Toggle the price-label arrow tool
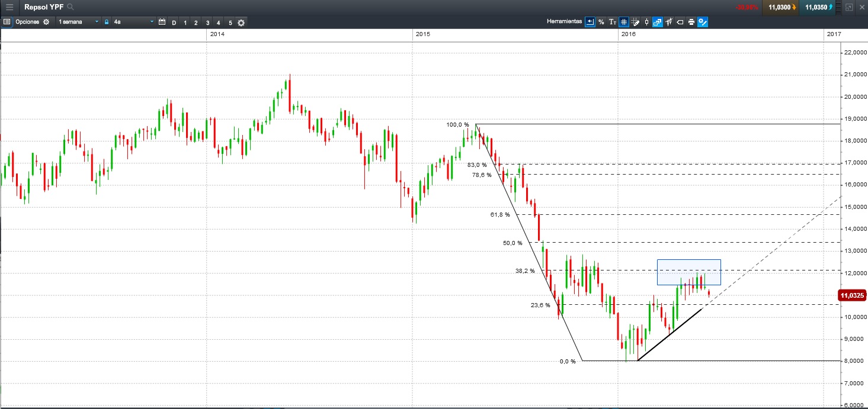The image size is (868, 409). click(590, 22)
